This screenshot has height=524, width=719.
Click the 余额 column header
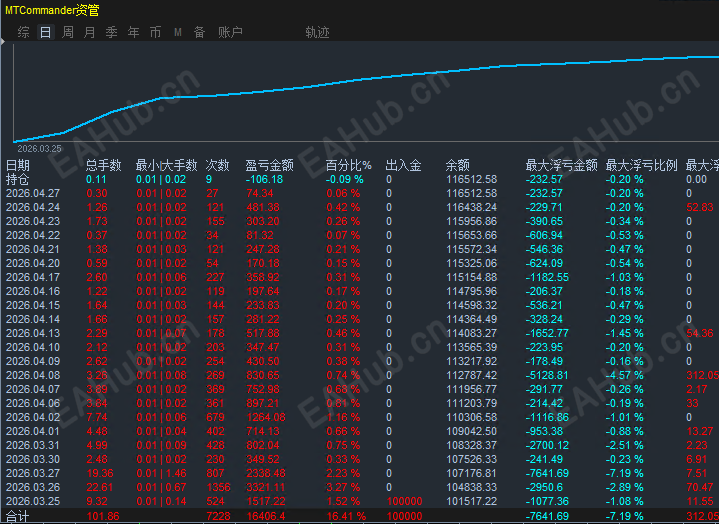tap(458, 165)
